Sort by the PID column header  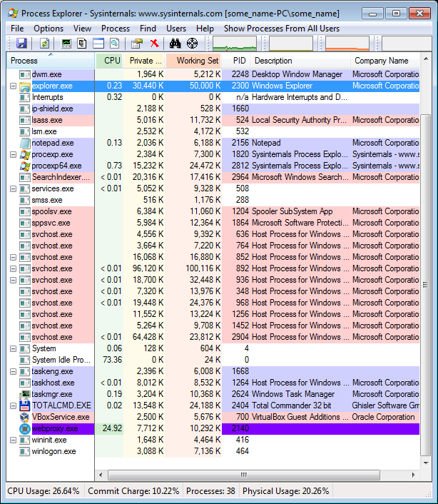point(237,61)
